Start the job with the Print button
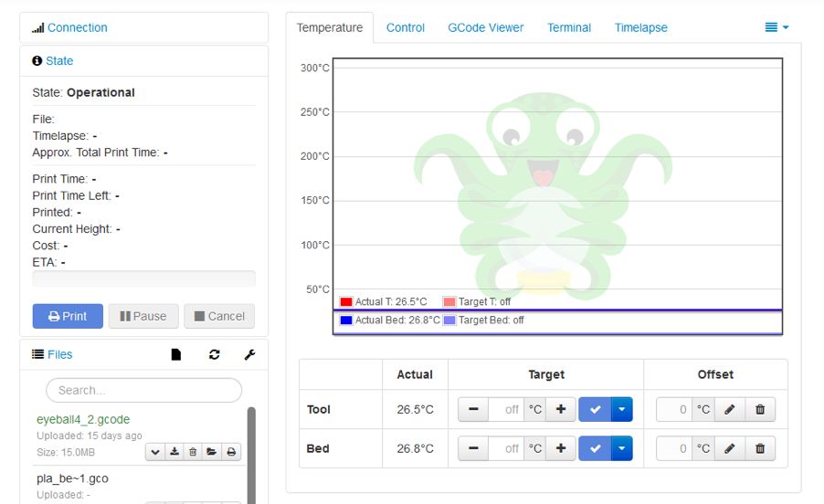The height and width of the screenshot is (504, 824). tap(68, 316)
